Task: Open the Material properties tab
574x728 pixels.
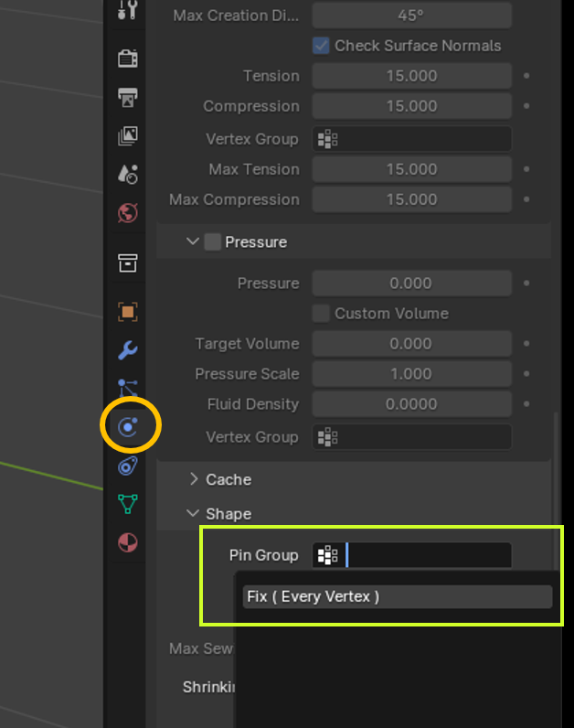Action: [128, 542]
